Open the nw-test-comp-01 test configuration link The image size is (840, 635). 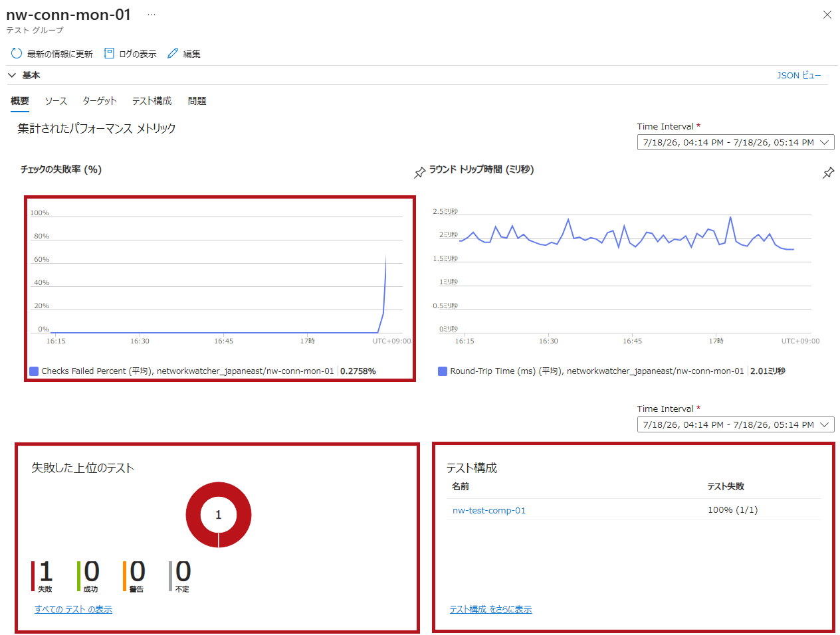pyautogui.click(x=489, y=510)
